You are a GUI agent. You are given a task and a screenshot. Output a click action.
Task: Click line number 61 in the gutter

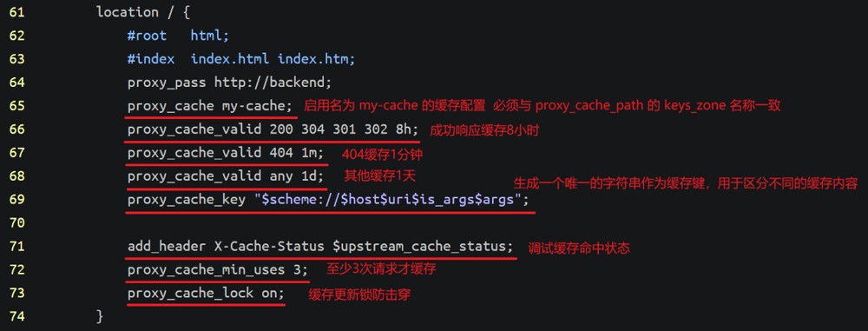pyautogui.click(x=16, y=12)
